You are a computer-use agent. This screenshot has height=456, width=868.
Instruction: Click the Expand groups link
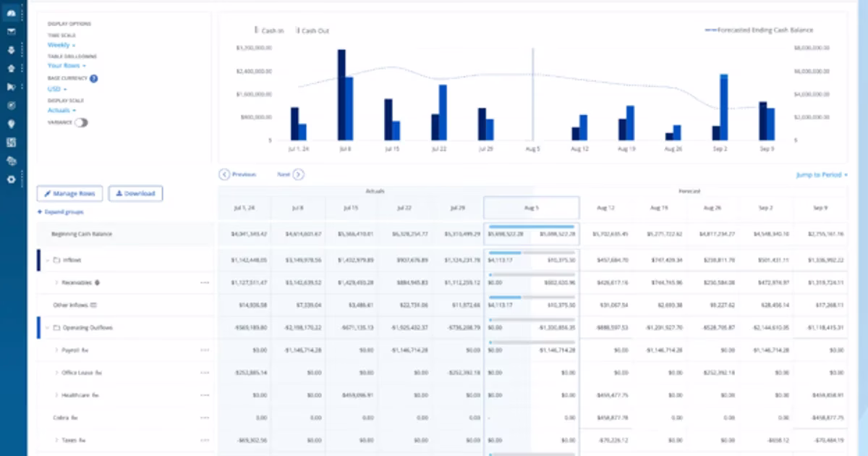59,211
